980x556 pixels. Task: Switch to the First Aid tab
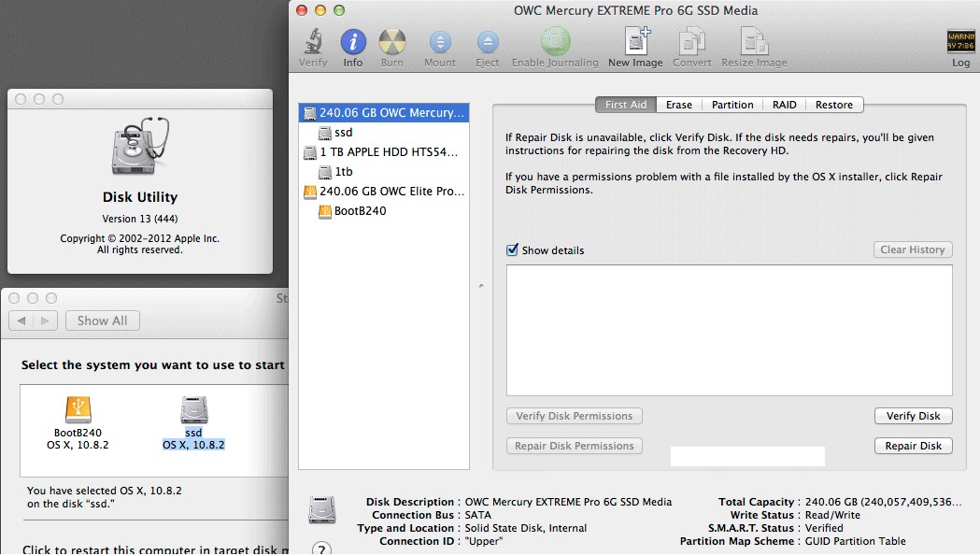click(626, 105)
